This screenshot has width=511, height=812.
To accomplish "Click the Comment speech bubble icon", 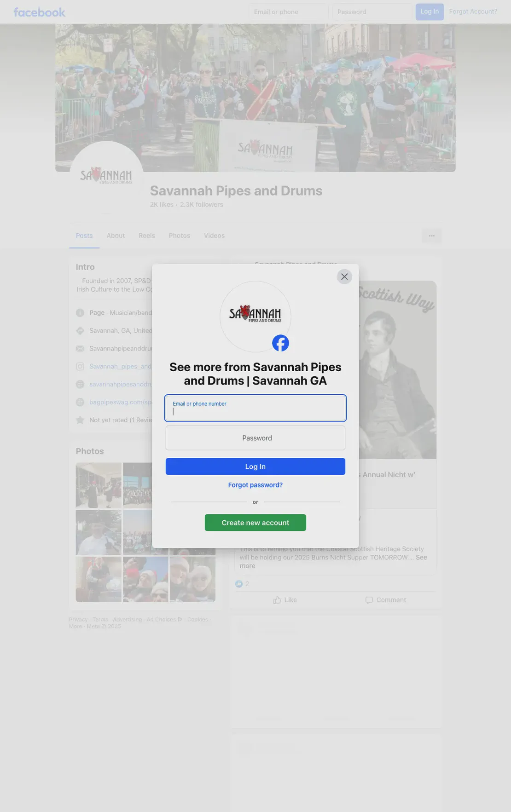I will [369, 600].
